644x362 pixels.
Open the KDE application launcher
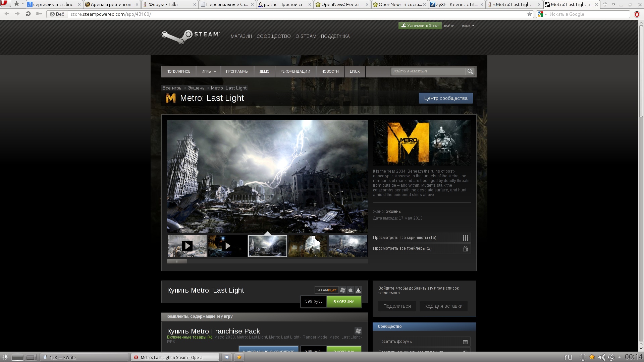point(5,357)
